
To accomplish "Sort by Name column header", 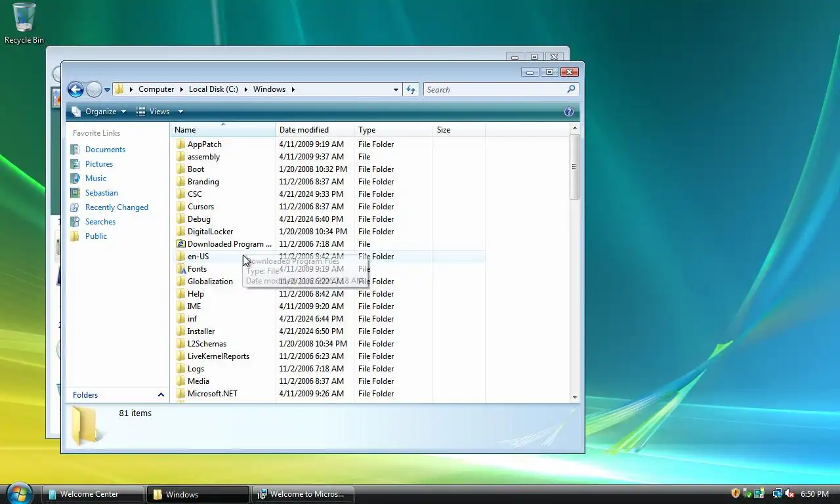I will click(222, 130).
